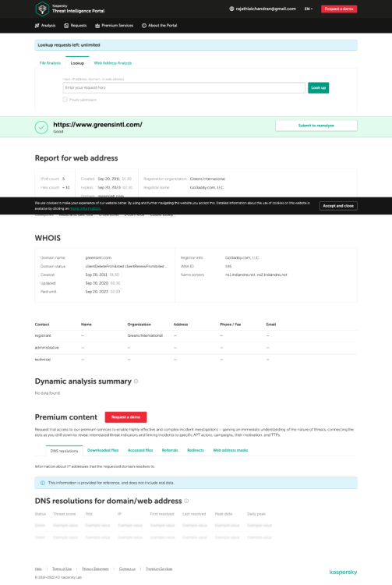
Task: Click the Daily peak column header
Action: [256, 514]
